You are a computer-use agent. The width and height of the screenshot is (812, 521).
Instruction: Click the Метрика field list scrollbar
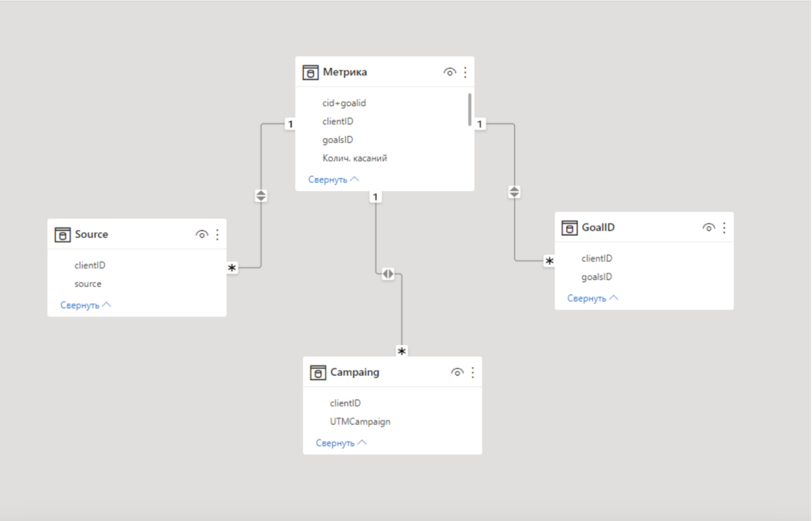(470, 109)
